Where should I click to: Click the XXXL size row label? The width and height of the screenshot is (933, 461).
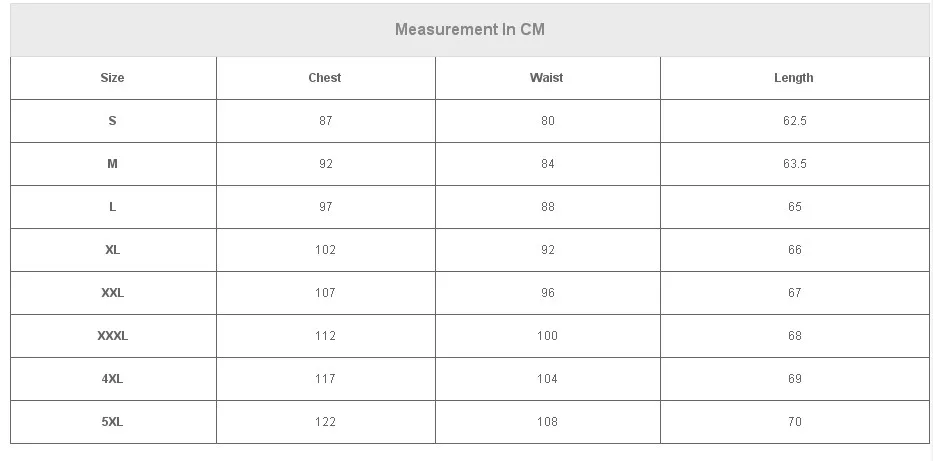[112, 335]
